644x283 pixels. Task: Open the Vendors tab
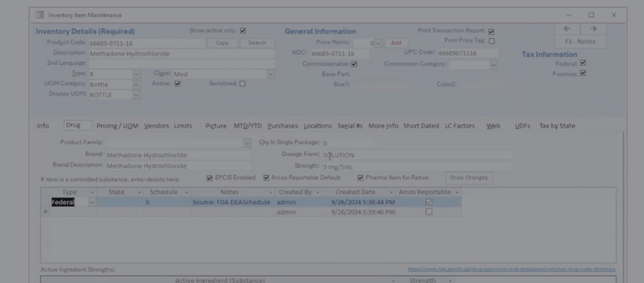coord(156,126)
